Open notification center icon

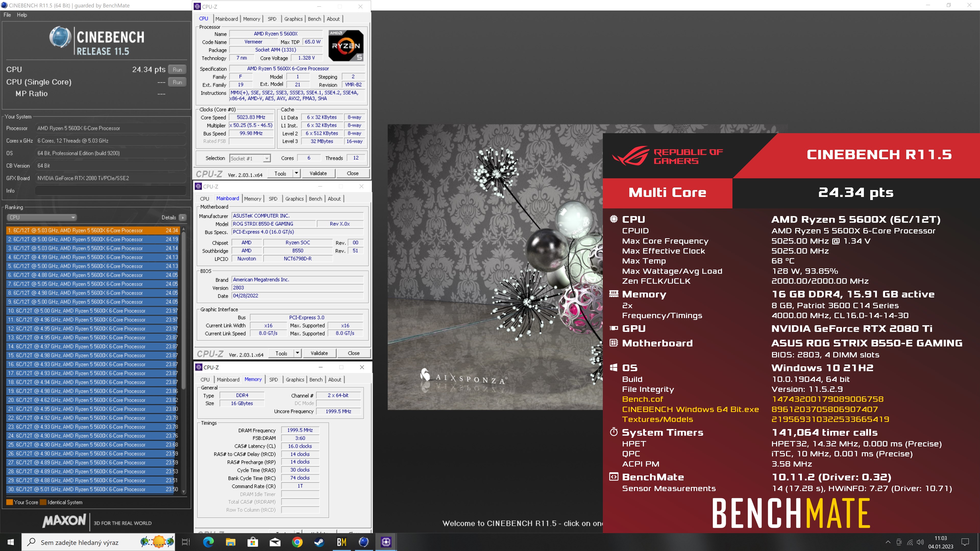(x=965, y=542)
